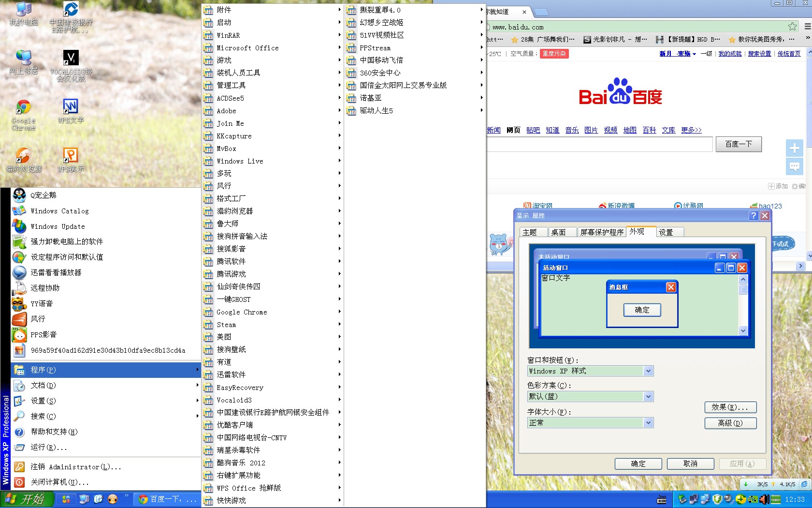Viewport: 812px width, 508px height.
Task: Select 程序(P) in the start menu
Action: click(x=105, y=370)
